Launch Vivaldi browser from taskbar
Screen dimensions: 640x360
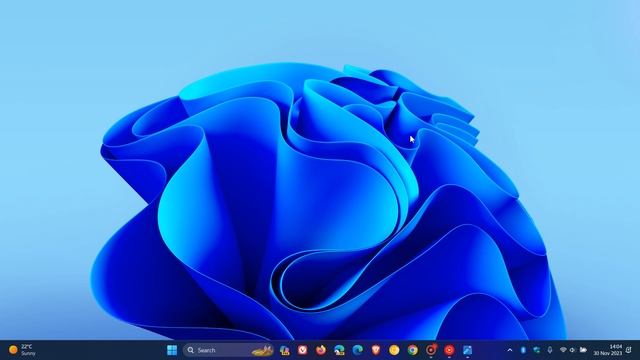pyautogui.click(x=302, y=350)
